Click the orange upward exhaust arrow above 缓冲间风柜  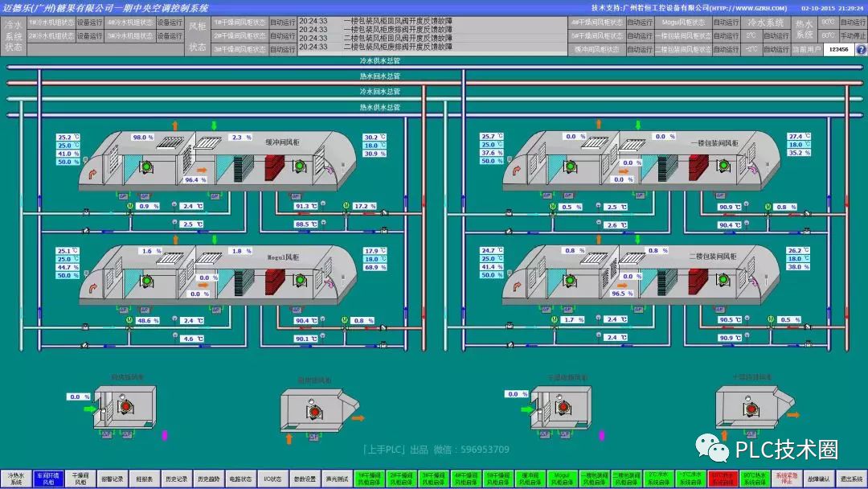tap(174, 125)
